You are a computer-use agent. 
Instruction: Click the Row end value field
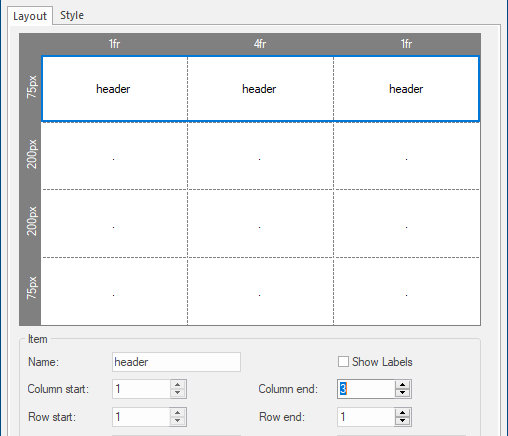tap(366, 417)
